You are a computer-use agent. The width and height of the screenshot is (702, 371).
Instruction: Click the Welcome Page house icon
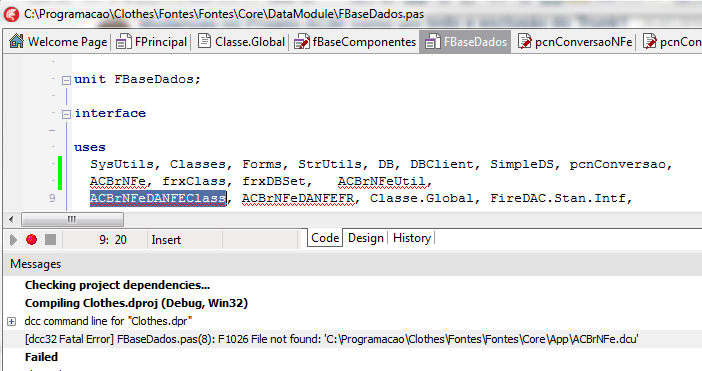[17, 41]
